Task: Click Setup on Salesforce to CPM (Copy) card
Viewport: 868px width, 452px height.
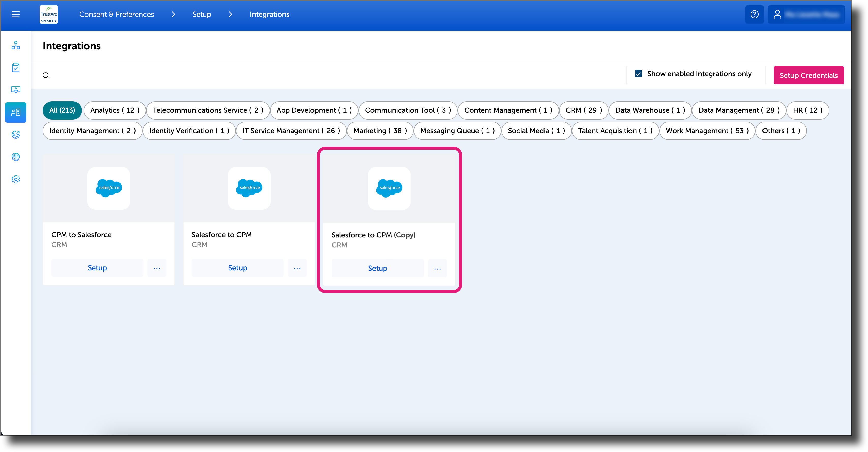Action: (377, 269)
